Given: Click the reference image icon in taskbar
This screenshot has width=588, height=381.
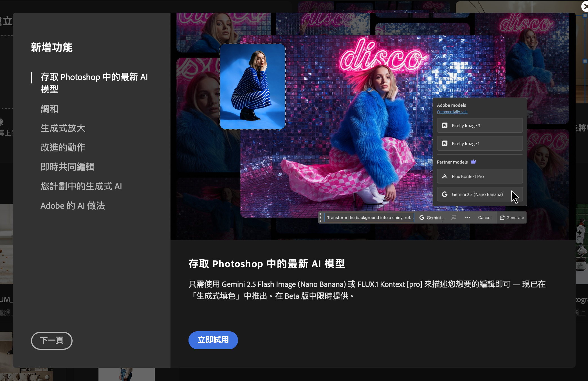Looking at the screenshot, I should tap(454, 217).
